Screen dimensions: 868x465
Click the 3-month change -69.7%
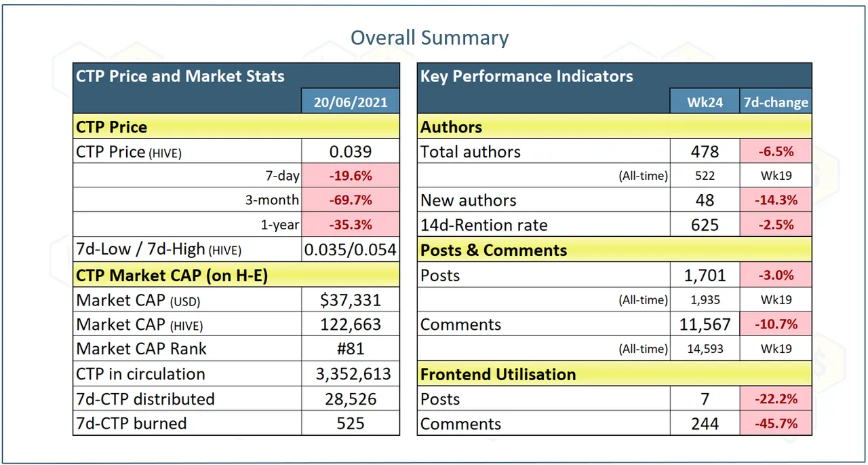pos(351,200)
